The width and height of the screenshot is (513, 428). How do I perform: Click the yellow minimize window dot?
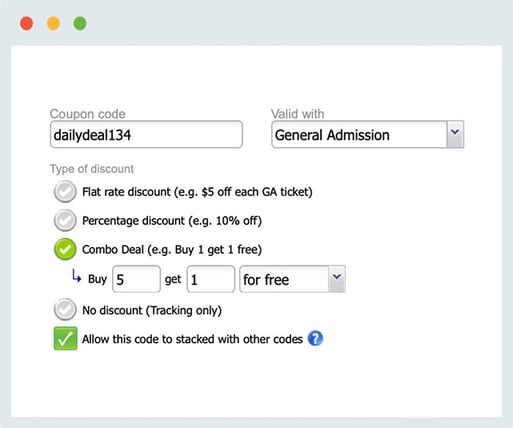53,24
